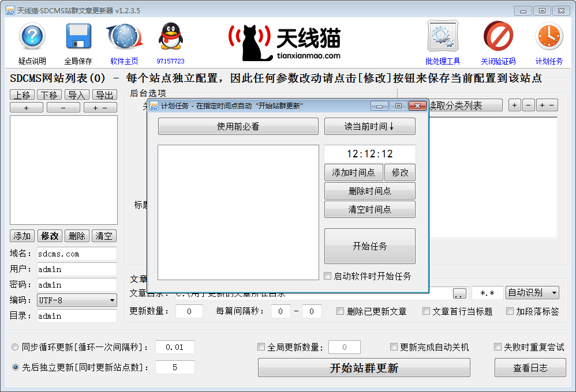
Task: Click the 全局更新数量 value field
Action: tap(344, 347)
